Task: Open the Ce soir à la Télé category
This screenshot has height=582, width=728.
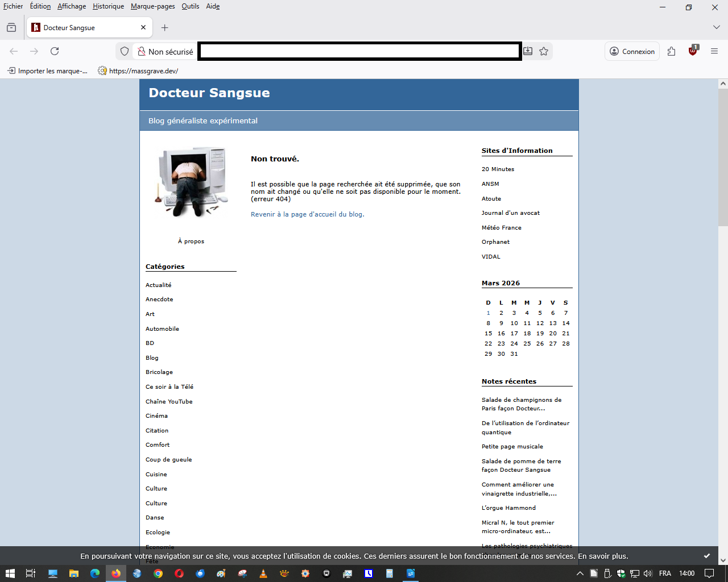Action: pos(169,386)
